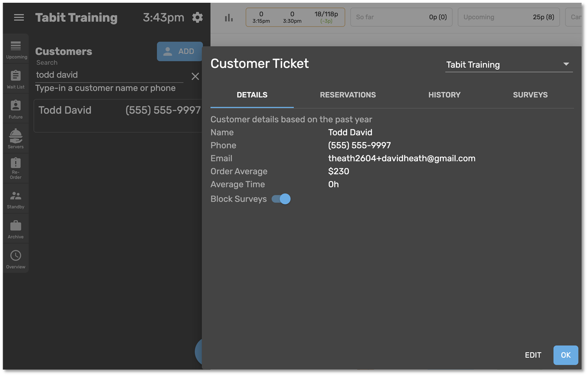Image resolution: width=588 pixels, height=376 pixels.
Task: Click the EDIT button on customer ticket
Action: pos(533,355)
